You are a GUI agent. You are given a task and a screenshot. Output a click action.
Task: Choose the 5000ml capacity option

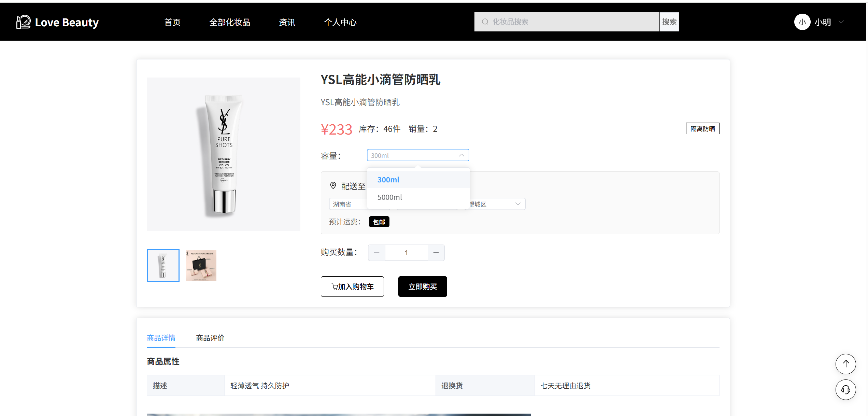click(389, 197)
